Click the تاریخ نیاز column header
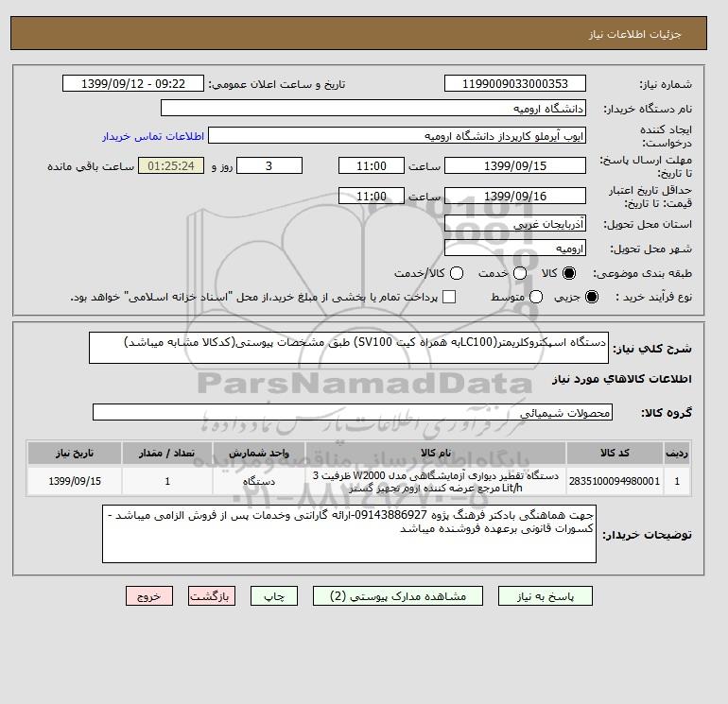 (75, 453)
